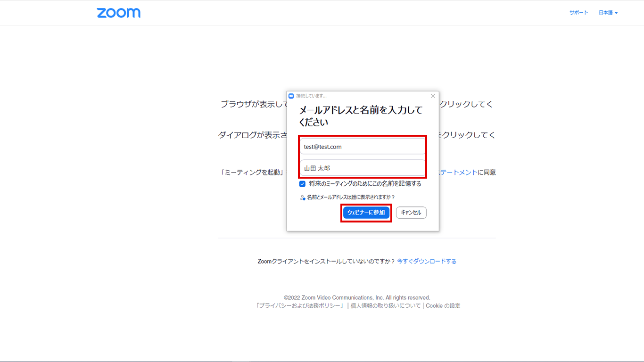Viewport: 644px width, 362px height.
Task: Open the サポート link in the header
Action: coord(578,13)
